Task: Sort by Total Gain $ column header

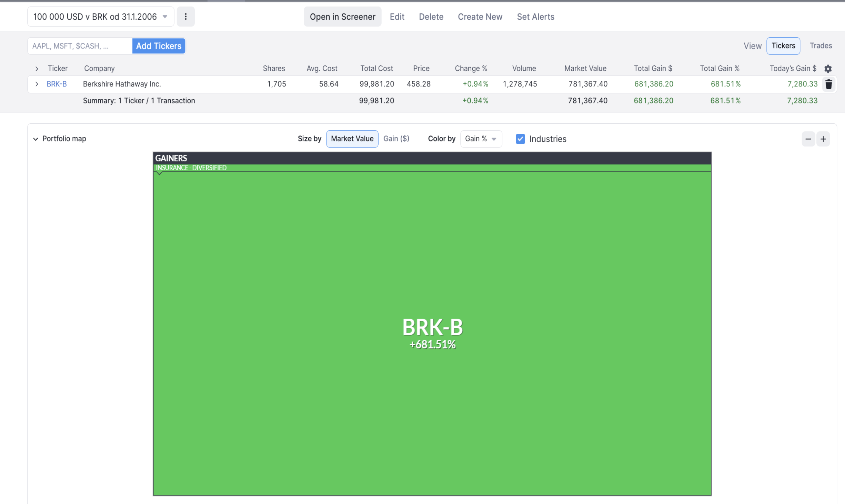Action: (653, 68)
